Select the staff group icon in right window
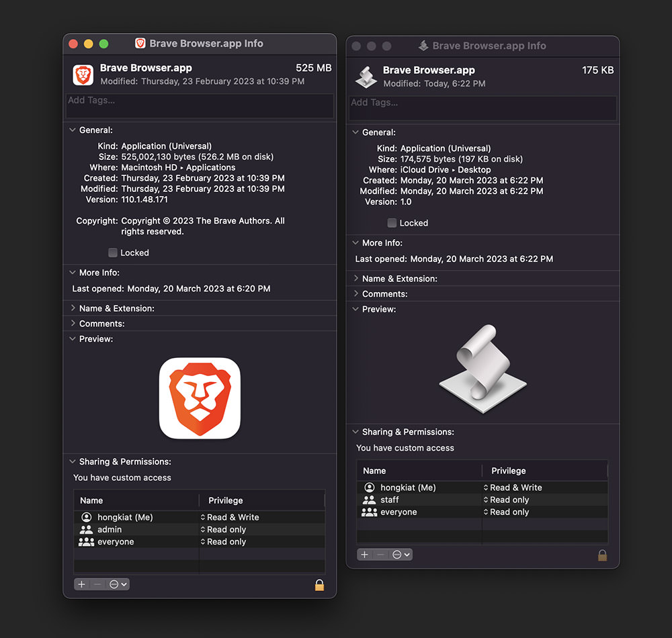The image size is (672, 638). pos(369,500)
